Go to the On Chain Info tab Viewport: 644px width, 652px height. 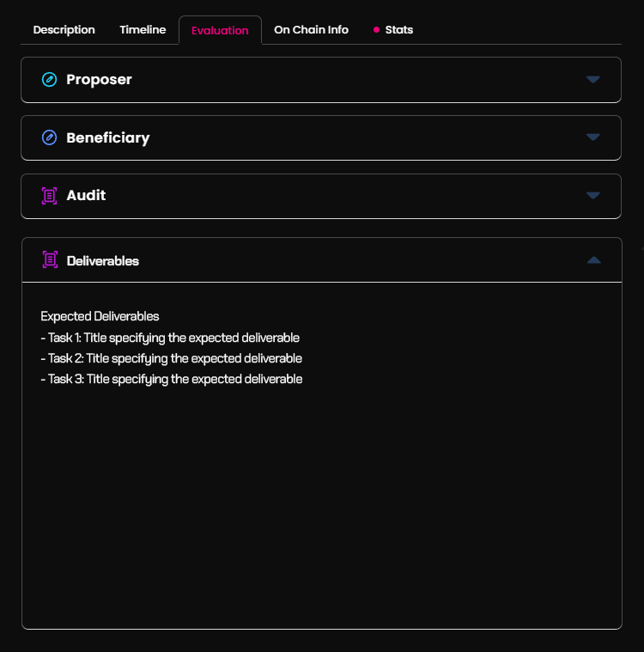coord(311,30)
